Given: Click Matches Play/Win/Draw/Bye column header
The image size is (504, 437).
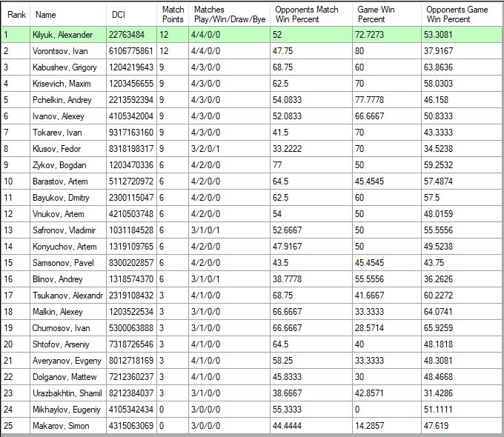Looking at the screenshot, I should pos(228,14).
